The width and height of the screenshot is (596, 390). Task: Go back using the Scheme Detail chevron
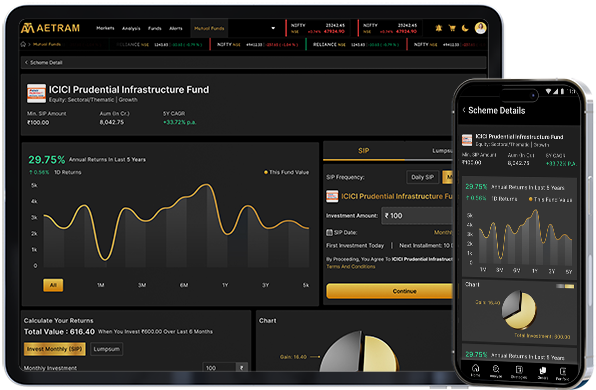(26, 62)
